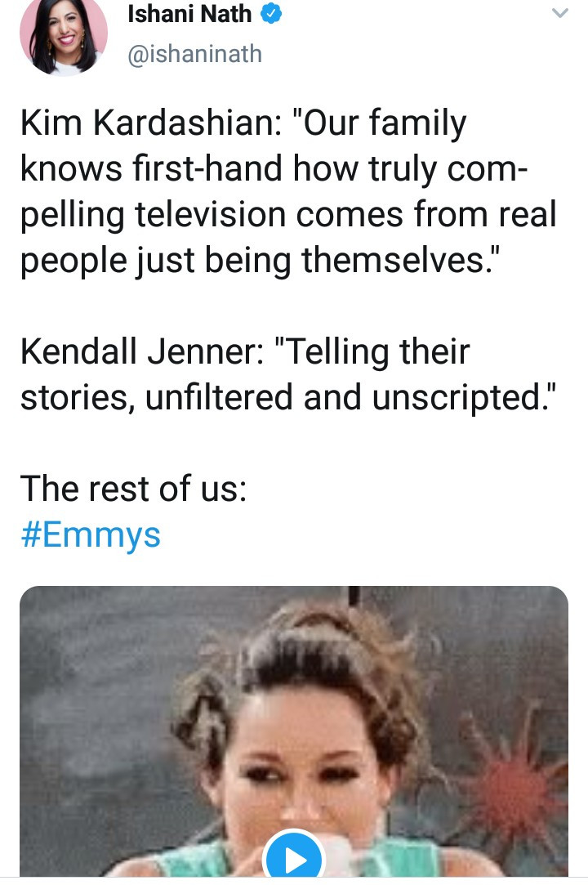Image resolution: width=588 pixels, height=885 pixels.
Task: Click the blue verified badge
Action: click(x=271, y=14)
